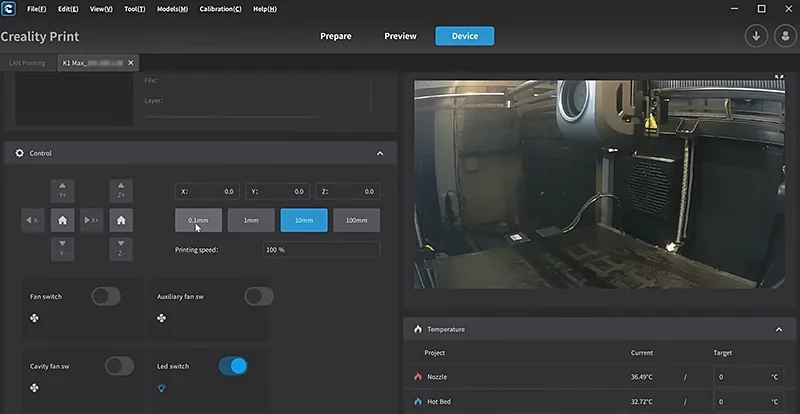800x414 pixels.
Task: Open the user account profile icon
Action: (785, 36)
